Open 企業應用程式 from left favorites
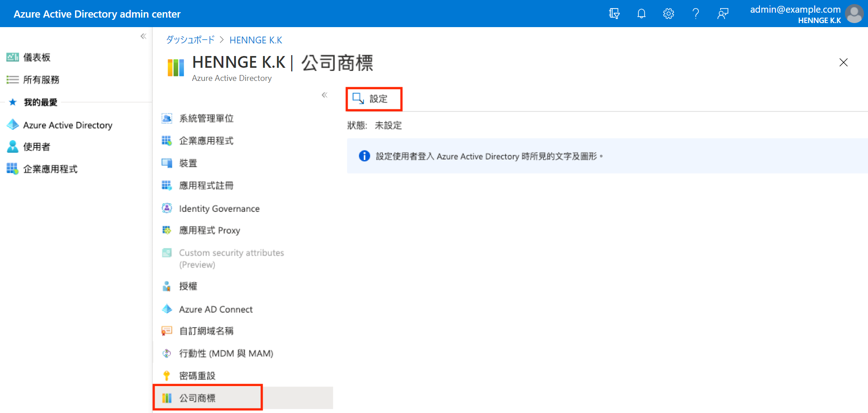This screenshot has width=868, height=413. [x=50, y=169]
